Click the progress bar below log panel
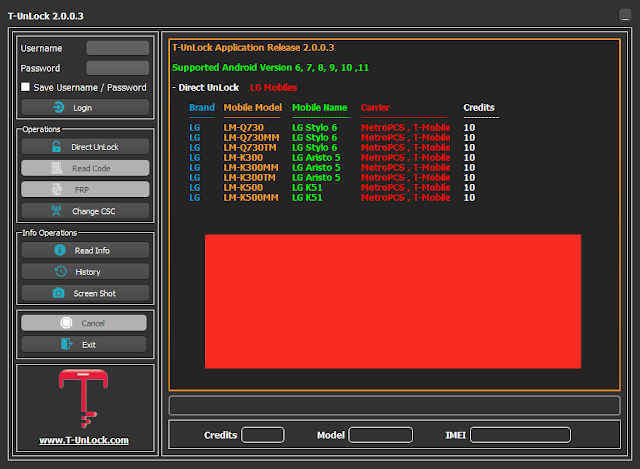This screenshot has width=640, height=469. coord(394,405)
